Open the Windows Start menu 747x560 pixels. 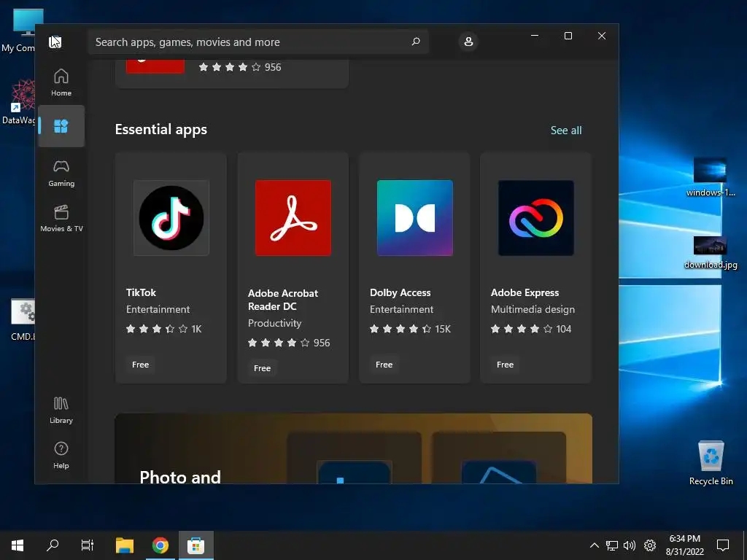pos(18,545)
